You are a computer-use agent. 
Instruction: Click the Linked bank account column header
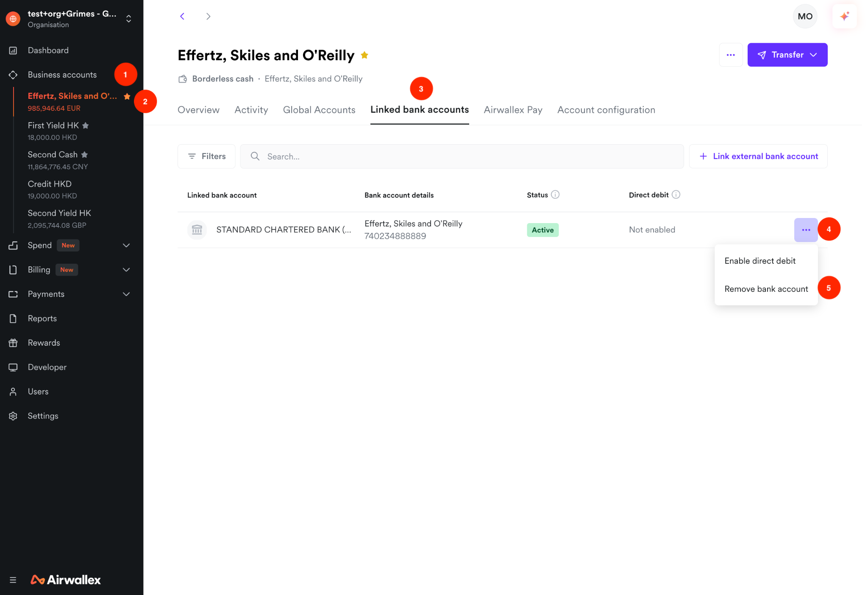(222, 195)
